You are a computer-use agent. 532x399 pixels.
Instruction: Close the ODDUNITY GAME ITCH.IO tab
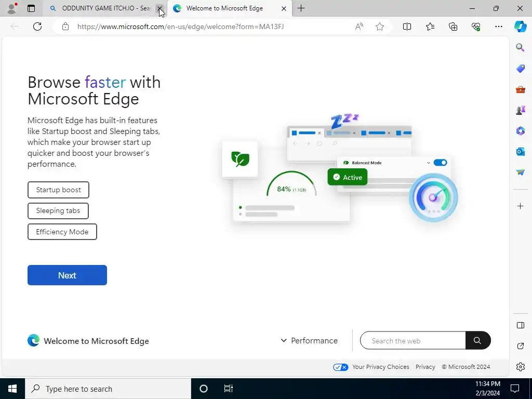point(159,8)
